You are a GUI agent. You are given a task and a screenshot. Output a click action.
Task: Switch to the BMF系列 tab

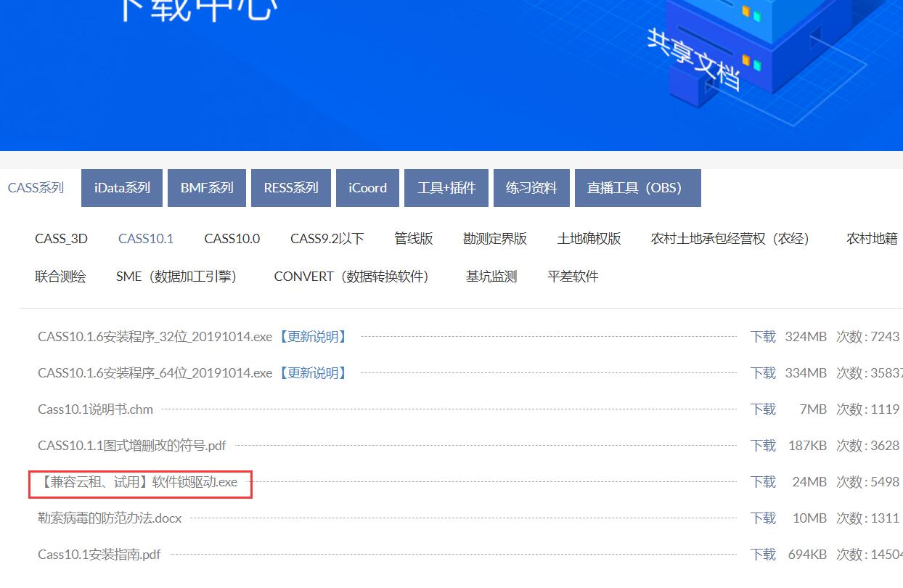[207, 188]
